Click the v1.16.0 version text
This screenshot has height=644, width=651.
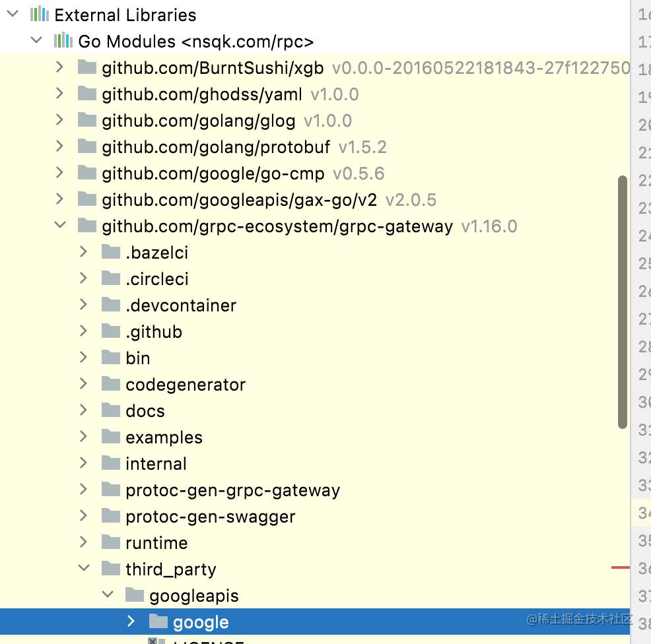[x=489, y=226]
